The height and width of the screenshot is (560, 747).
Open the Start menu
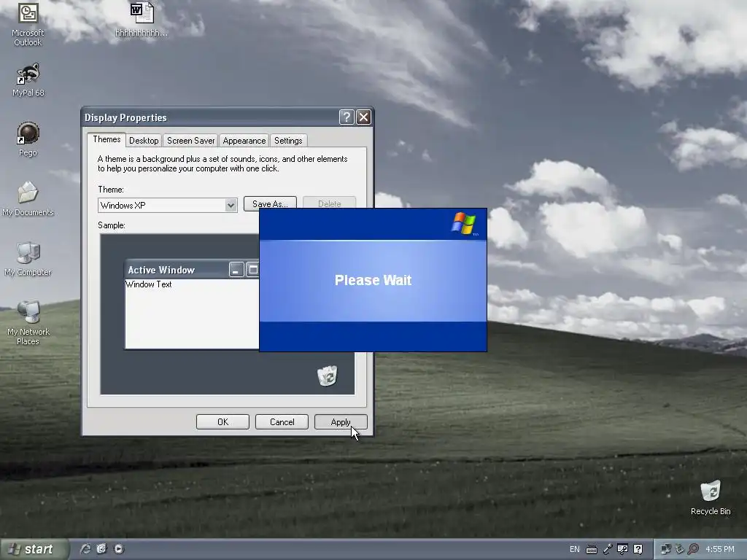tap(34, 549)
